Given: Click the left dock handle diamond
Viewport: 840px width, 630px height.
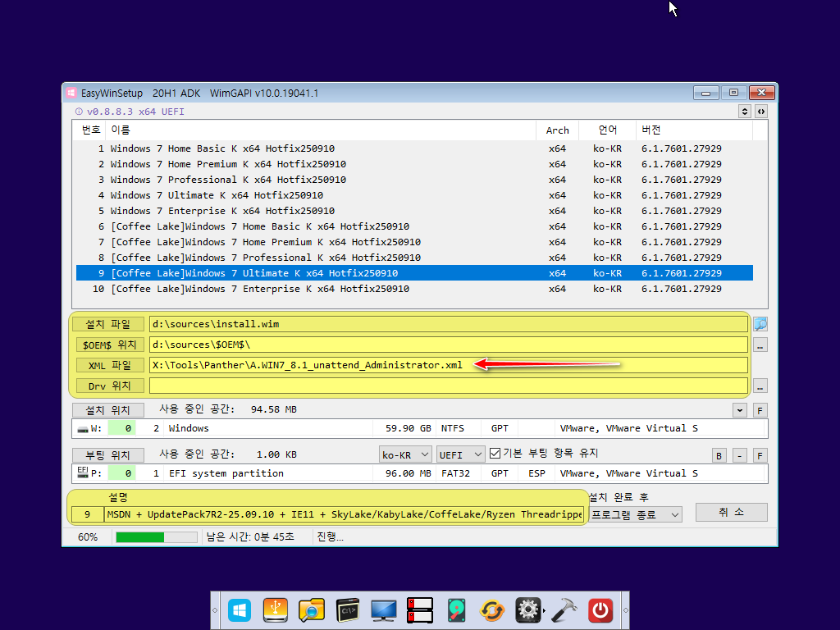Looking at the screenshot, I should click(216, 610).
